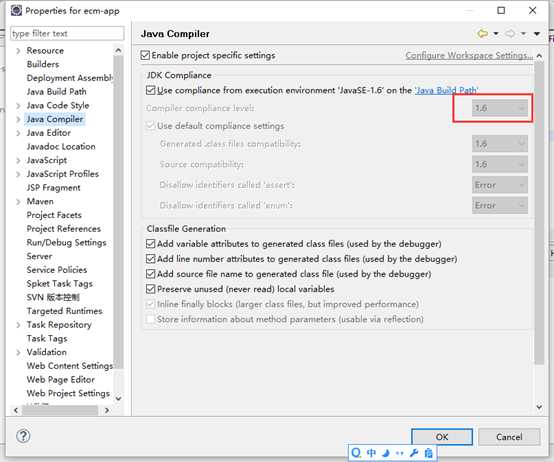Open Disallow identifiers called 'enum' dropdown
The width and height of the screenshot is (554, 462).
click(500, 205)
